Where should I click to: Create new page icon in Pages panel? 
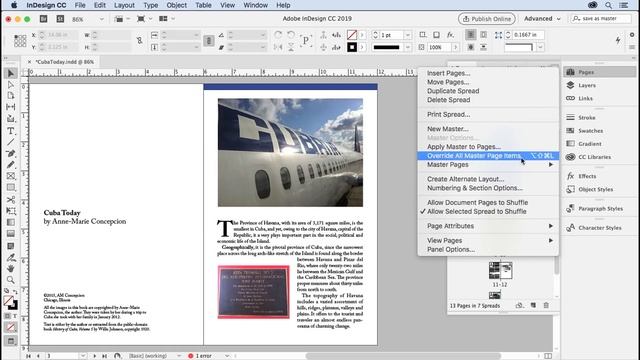coord(533,305)
